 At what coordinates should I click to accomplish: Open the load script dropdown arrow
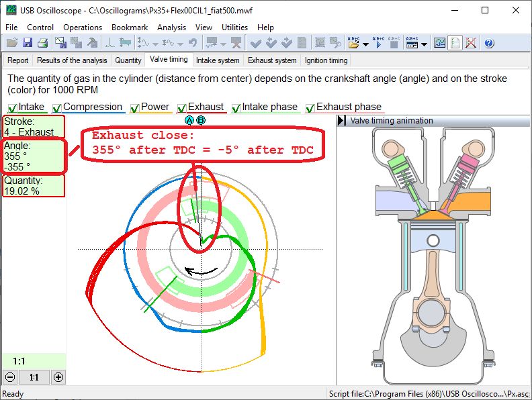click(365, 44)
